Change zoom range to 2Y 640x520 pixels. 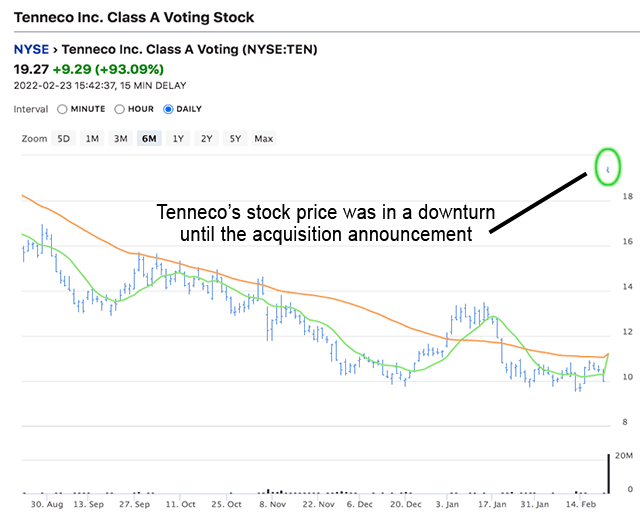click(x=206, y=139)
